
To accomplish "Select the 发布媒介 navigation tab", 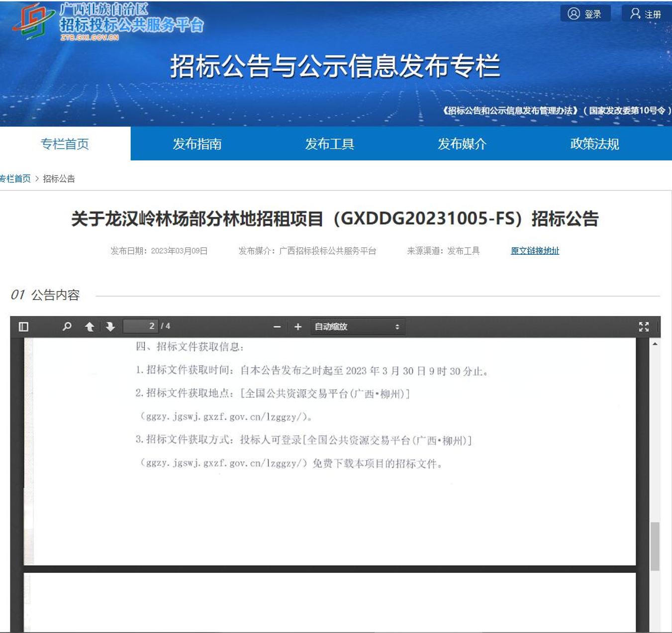I will click(462, 144).
